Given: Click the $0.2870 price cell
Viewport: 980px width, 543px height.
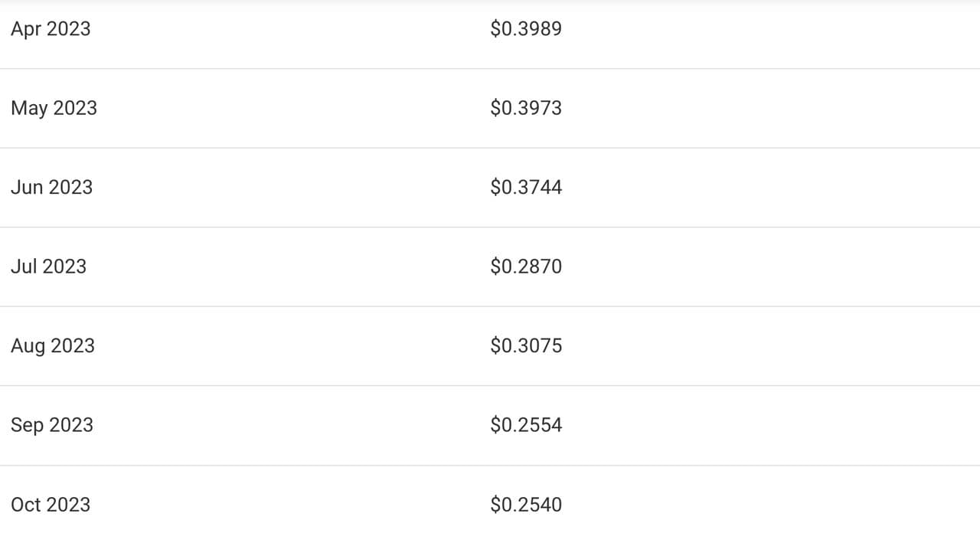Looking at the screenshot, I should click(526, 267).
